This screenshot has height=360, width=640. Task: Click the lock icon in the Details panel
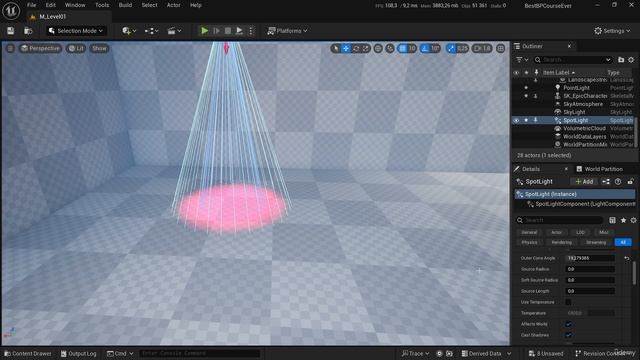[x=631, y=182]
